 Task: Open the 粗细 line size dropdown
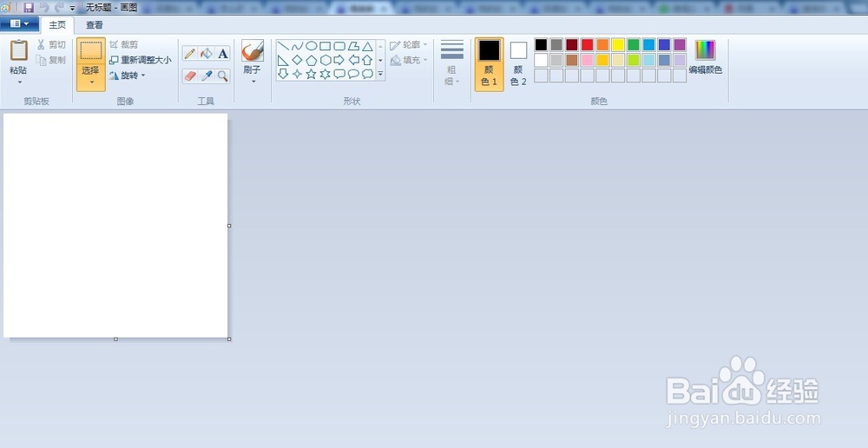coord(452,63)
